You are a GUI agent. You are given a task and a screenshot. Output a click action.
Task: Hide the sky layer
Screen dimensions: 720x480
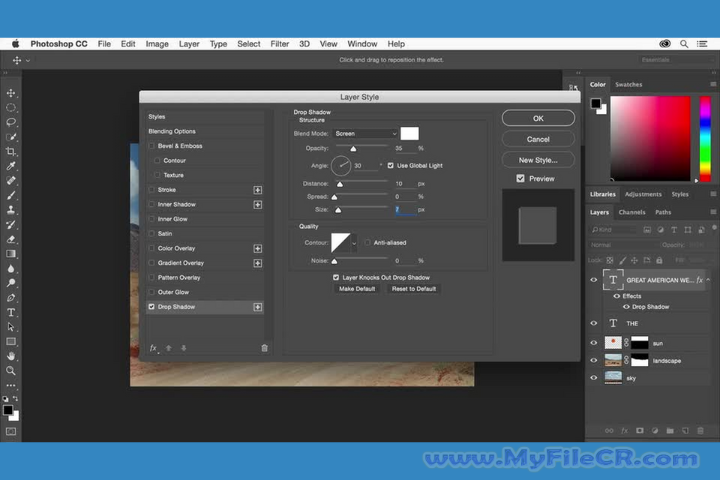[594, 378]
